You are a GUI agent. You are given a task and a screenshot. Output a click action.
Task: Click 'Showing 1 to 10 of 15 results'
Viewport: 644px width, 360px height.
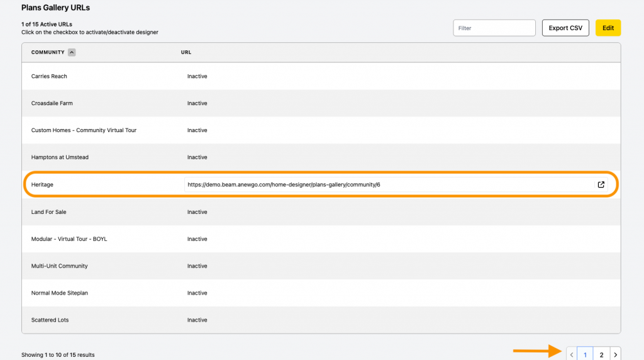(x=58, y=355)
